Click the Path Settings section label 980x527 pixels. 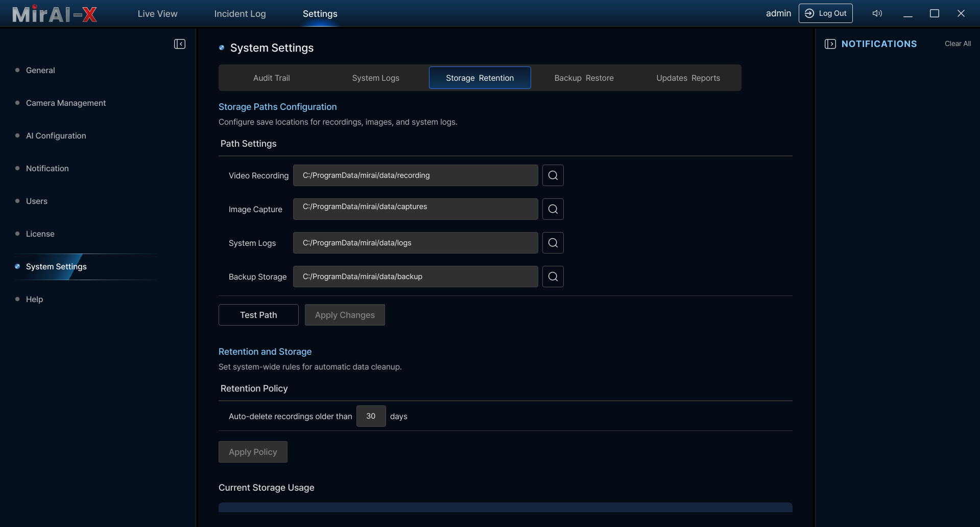pyautogui.click(x=249, y=144)
